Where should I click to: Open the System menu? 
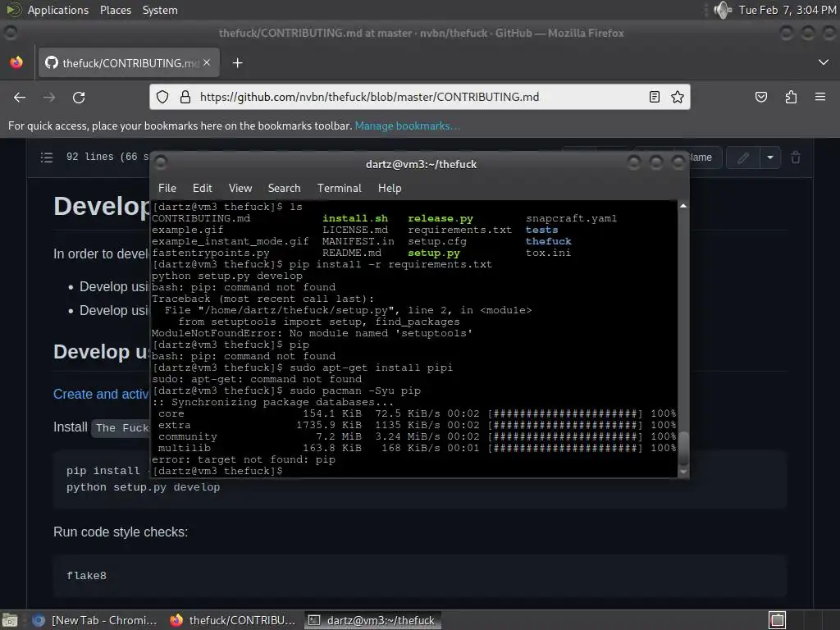pyautogui.click(x=160, y=10)
